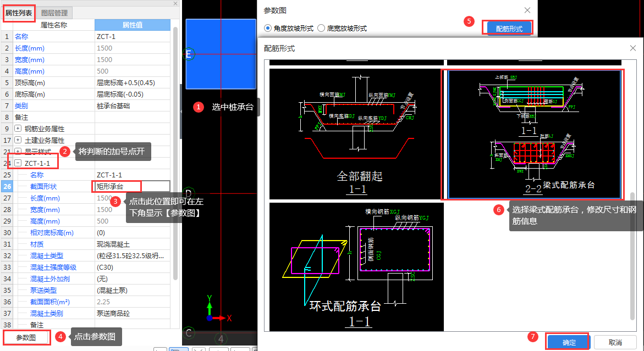Choose the 全部翻起 reinforcement diagram
This screenshot has height=351, width=644.
tap(355, 134)
